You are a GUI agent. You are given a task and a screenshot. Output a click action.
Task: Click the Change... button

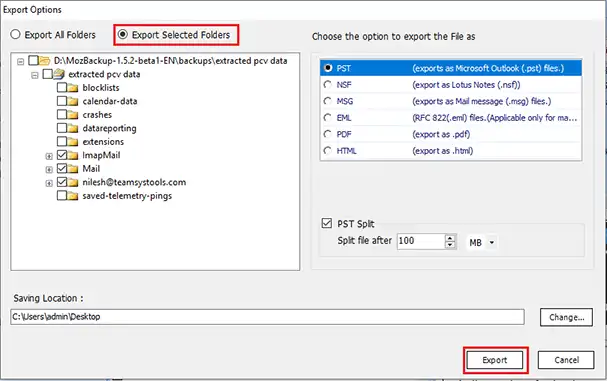[x=566, y=317]
